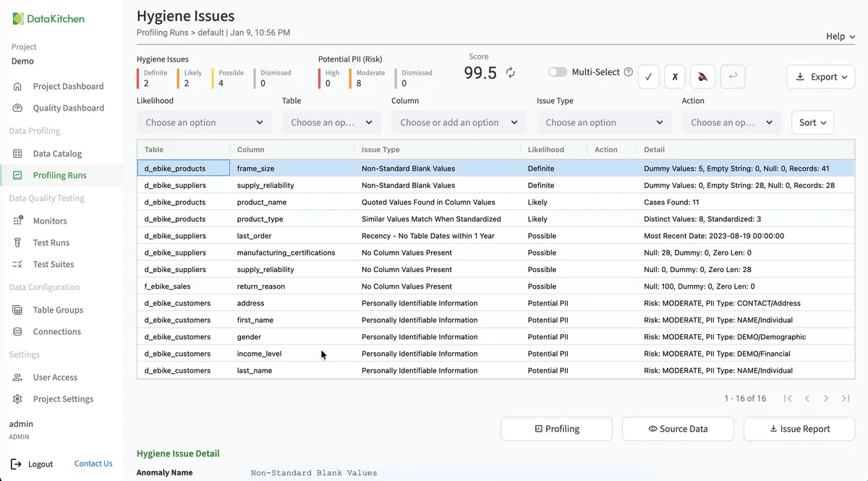Click the Source Data button
The image size is (868, 481).
tap(678, 429)
